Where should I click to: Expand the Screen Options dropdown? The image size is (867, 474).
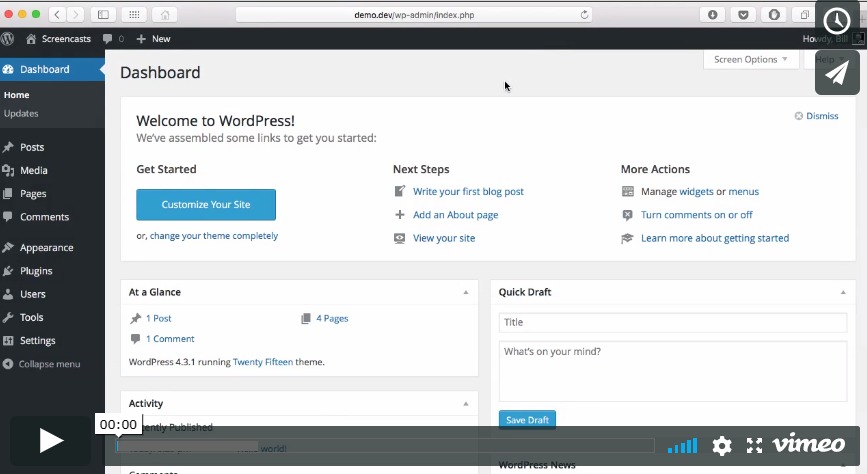pyautogui.click(x=750, y=60)
